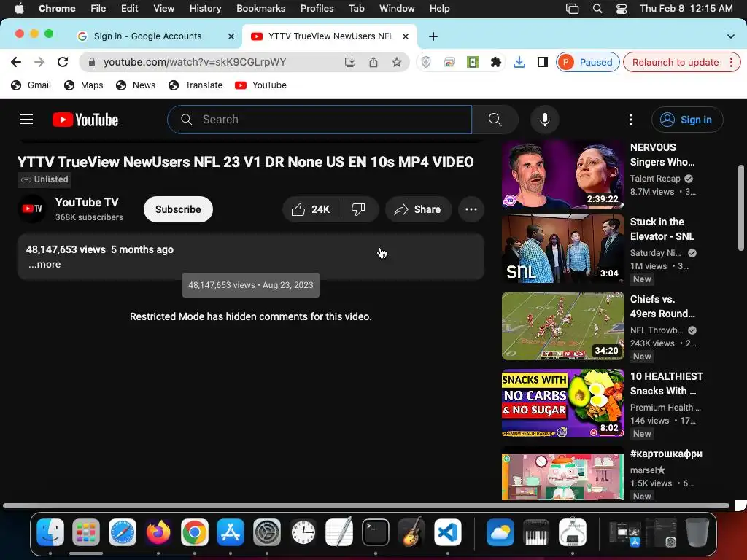The height and width of the screenshot is (560, 747).
Task: Open Control Center in menu bar
Action: pyautogui.click(x=622, y=9)
